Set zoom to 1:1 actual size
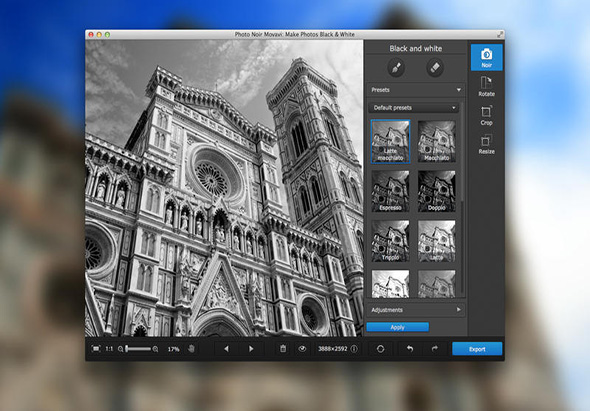 click(x=109, y=349)
